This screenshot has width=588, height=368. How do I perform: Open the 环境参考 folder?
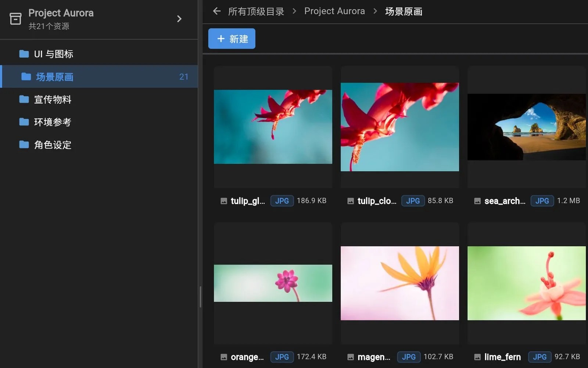pos(99,122)
